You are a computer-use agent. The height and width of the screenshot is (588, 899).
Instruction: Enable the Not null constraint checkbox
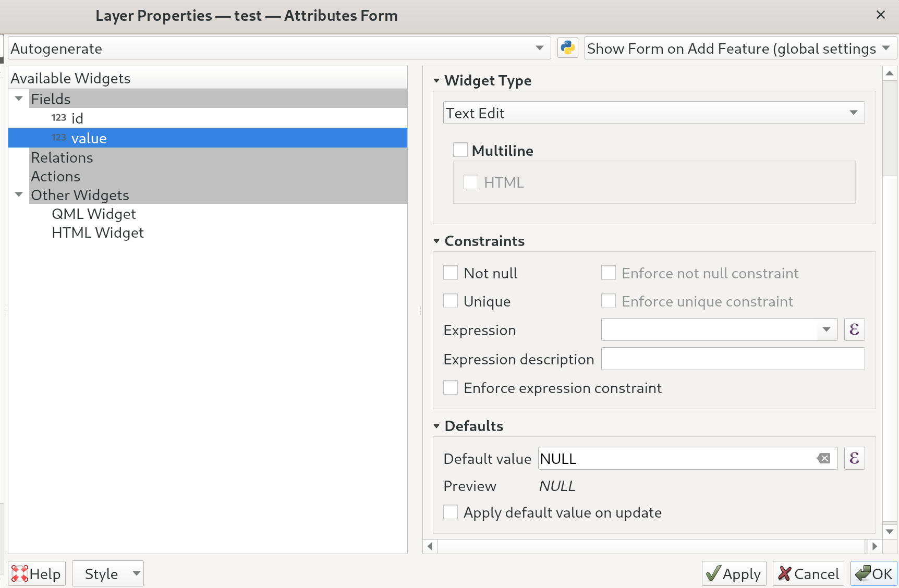(x=450, y=273)
